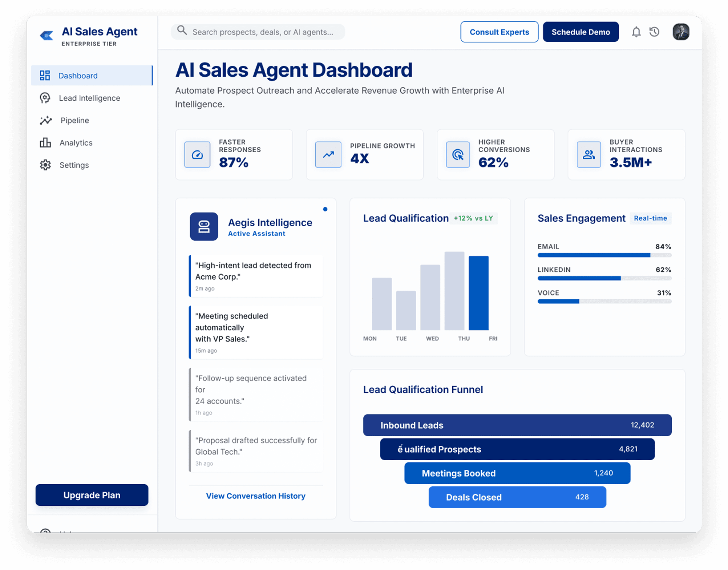Open the history clock icon
The image size is (728, 570).
[654, 32]
